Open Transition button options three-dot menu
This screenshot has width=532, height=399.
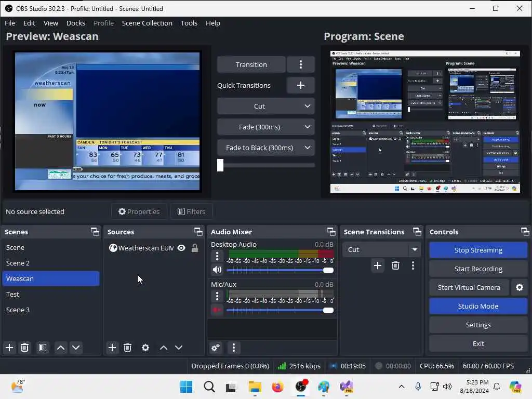[301, 64]
